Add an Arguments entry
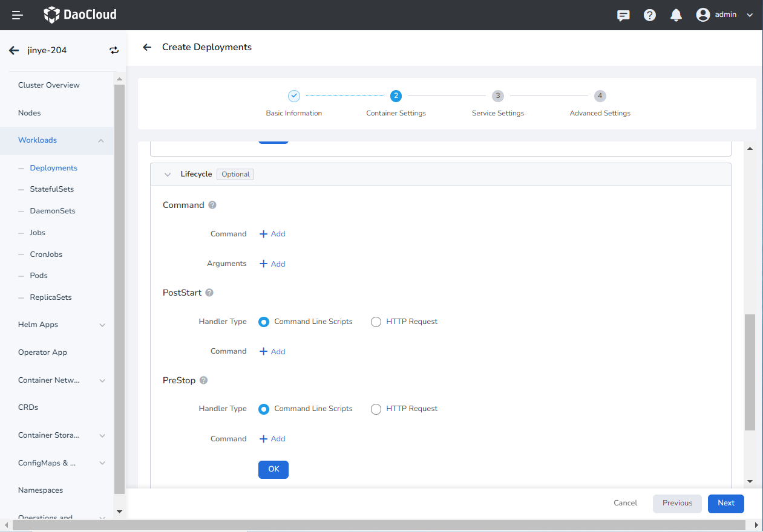 click(x=272, y=264)
